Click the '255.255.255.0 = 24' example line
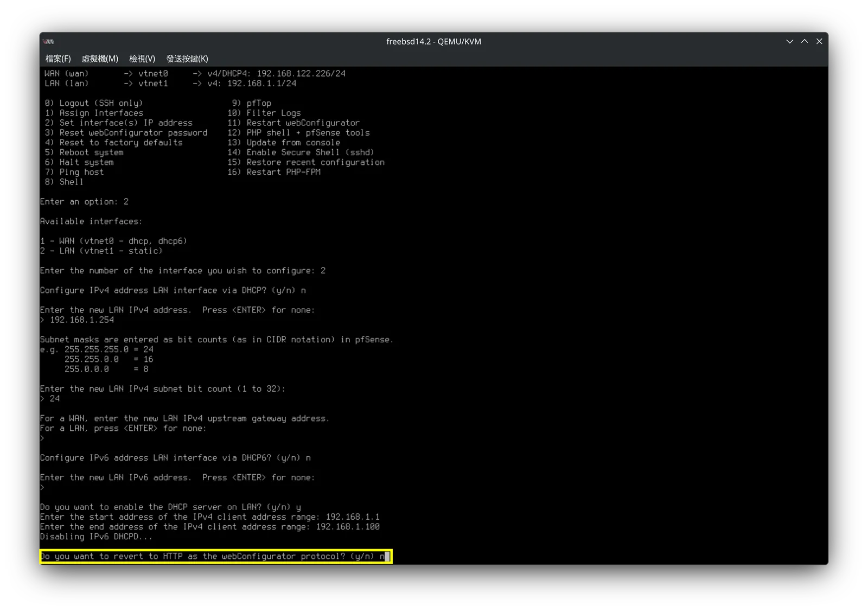 pos(109,349)
